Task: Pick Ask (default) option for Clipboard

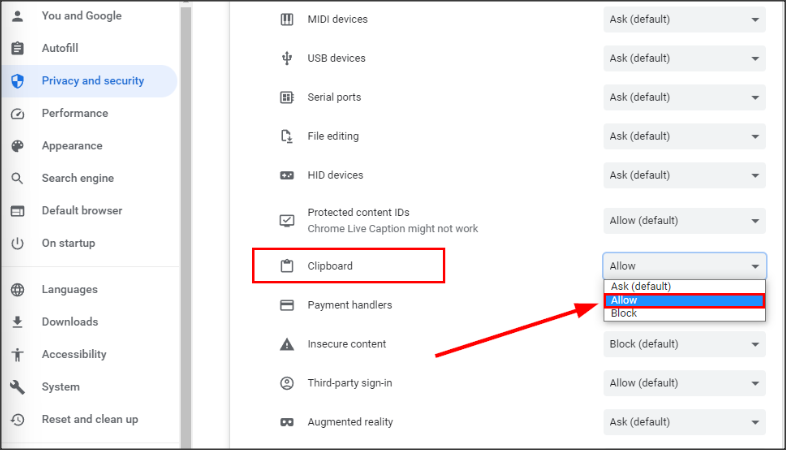Action: 684,287
